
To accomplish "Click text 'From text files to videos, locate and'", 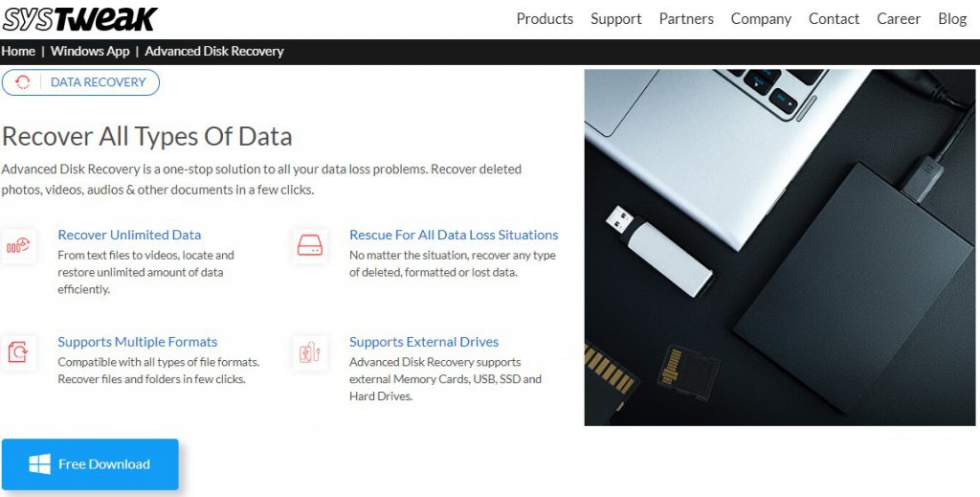I will (145, 255).
